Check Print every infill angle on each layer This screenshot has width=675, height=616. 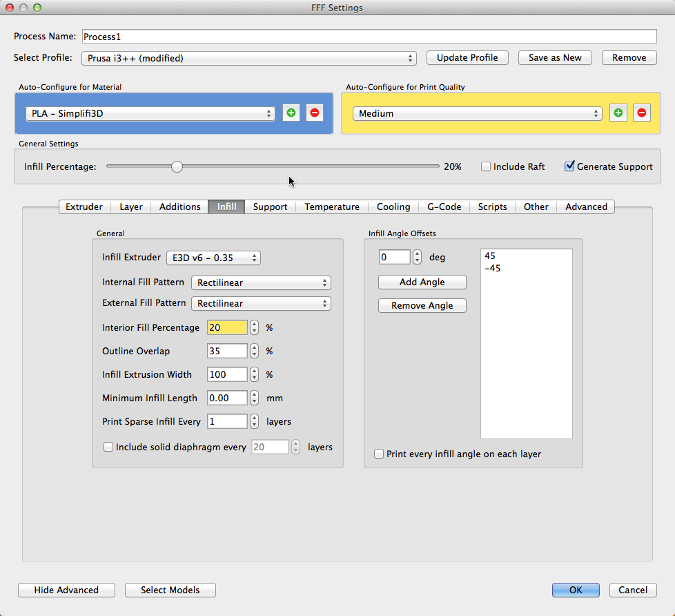point(379,454)
